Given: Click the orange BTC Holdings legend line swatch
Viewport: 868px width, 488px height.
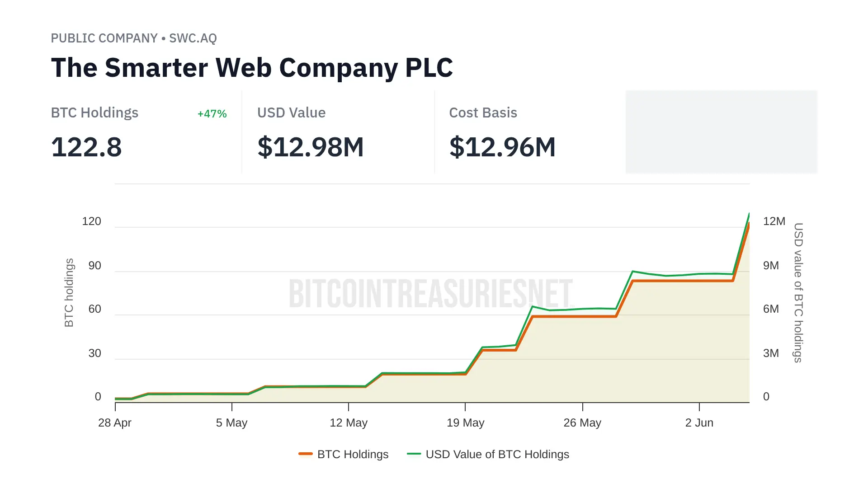Looking at the screenshot, I should (x=306, y=454).
